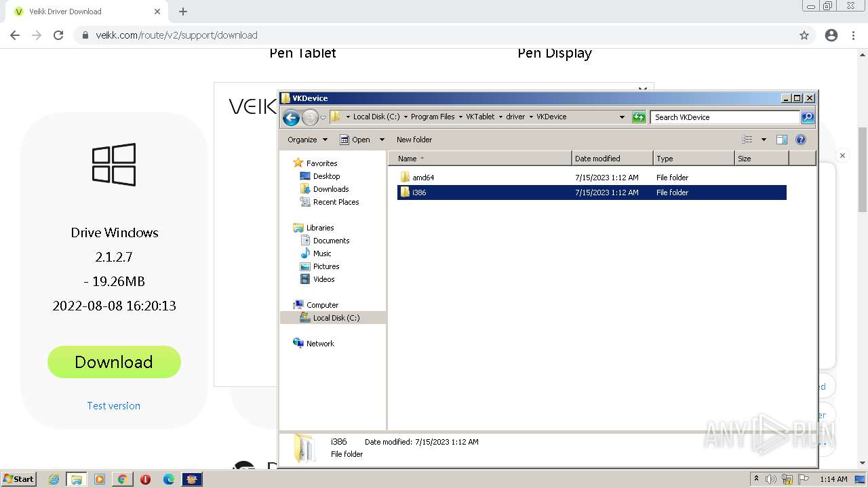Expand the driver breadcrumb arrow
Viewport: 868px width, 488px height.
pos(531,117)
